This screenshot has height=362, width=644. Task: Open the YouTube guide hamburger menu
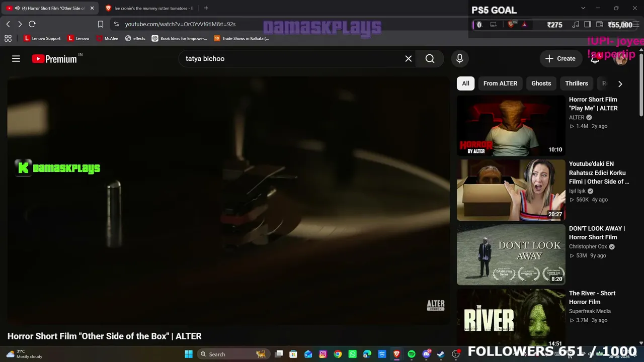[x=16, y=59]
